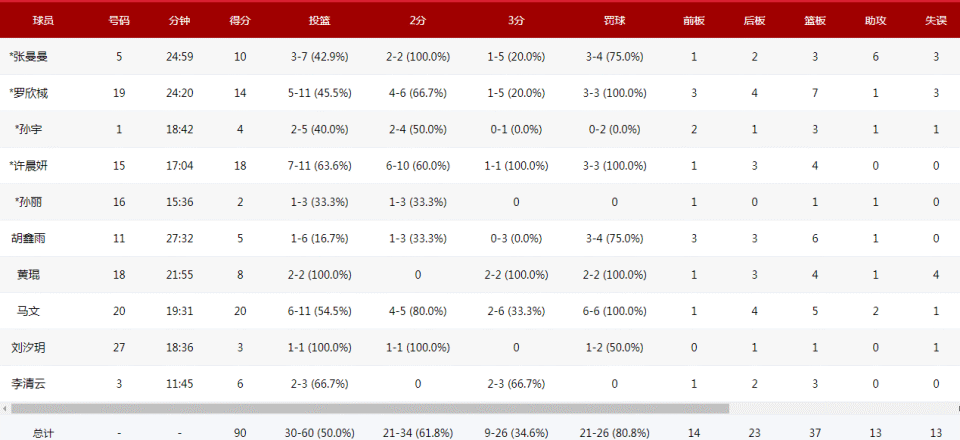Image resolution: width=960 pixels, height=440 pixels.
Task: Sort by the 得分 column header
Action: (x=239, y=20)
